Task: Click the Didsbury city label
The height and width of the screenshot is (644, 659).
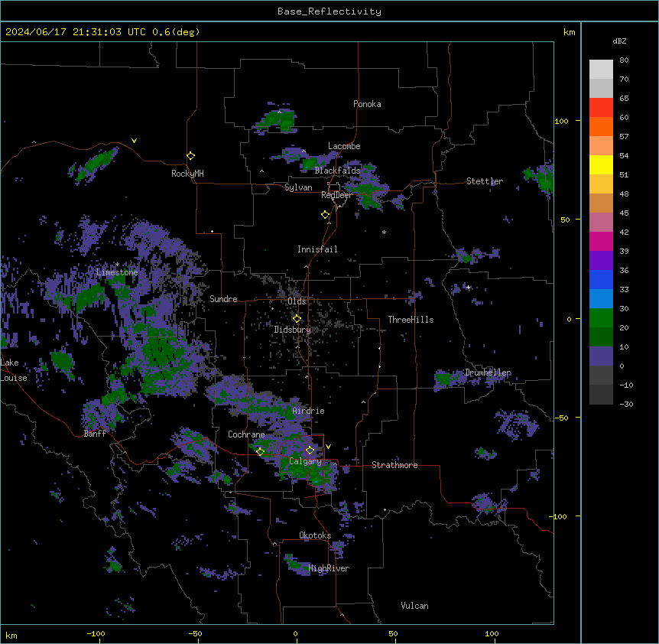Action: tap(293, 330)
